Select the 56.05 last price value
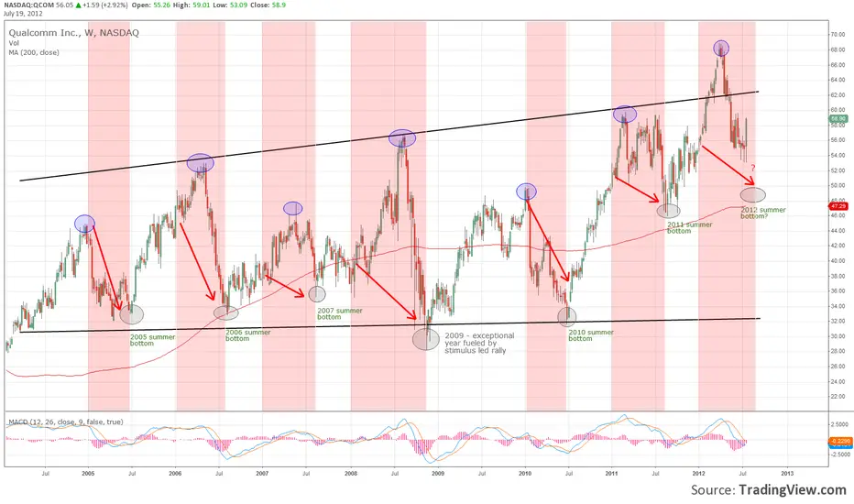854x504 pixels. [x=63, y=5]
